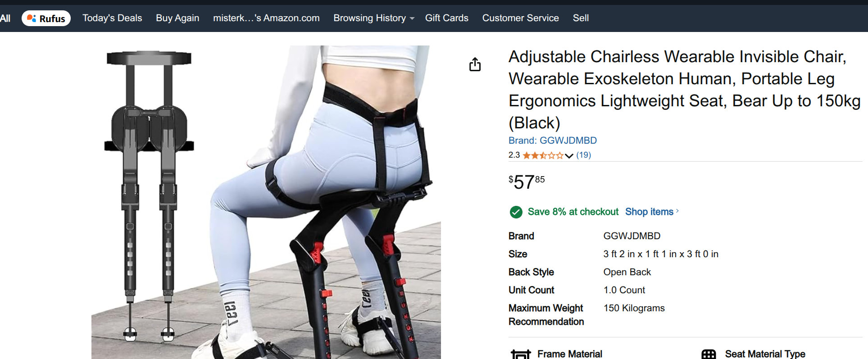The width and height of the screenshot is (868, 359).
Task: Click the green Save 8% checkmark icon
Action: (x=516, y=212)
